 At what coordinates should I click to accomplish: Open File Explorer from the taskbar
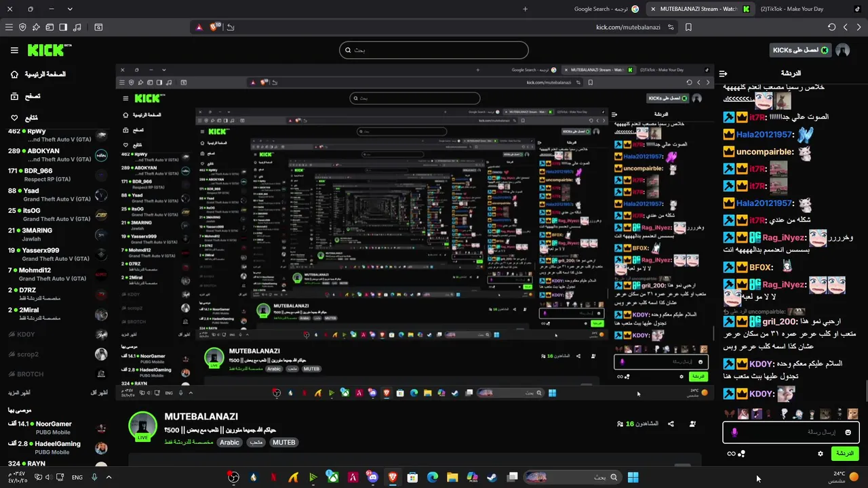tap(452, 477)
